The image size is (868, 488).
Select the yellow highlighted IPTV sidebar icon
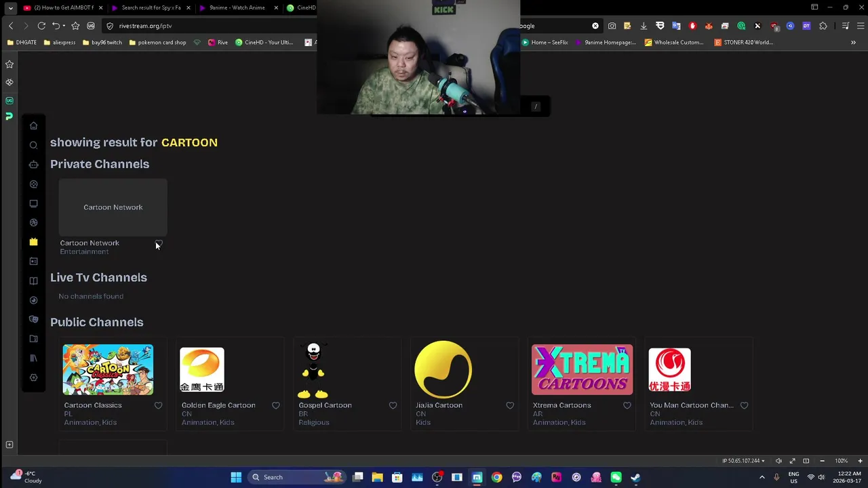click(x=33, y=242)
